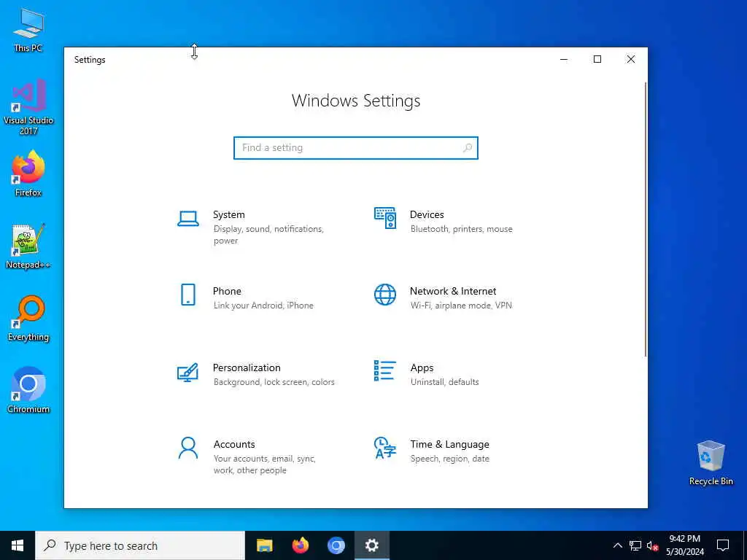Screen dimensions: 747x560
Task: Click the Find a setting search field
Action: 356,147
